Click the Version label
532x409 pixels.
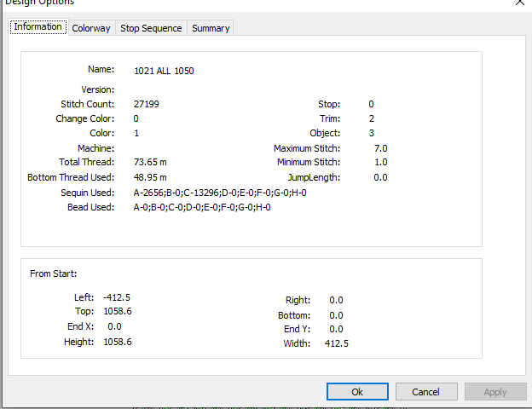pos(98,89)
